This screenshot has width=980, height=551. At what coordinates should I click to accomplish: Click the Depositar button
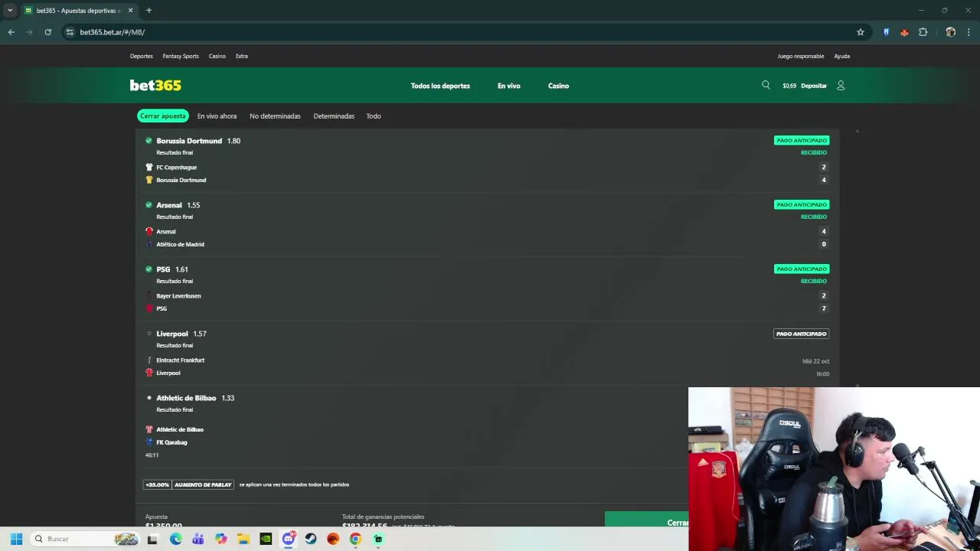[814, 86]
